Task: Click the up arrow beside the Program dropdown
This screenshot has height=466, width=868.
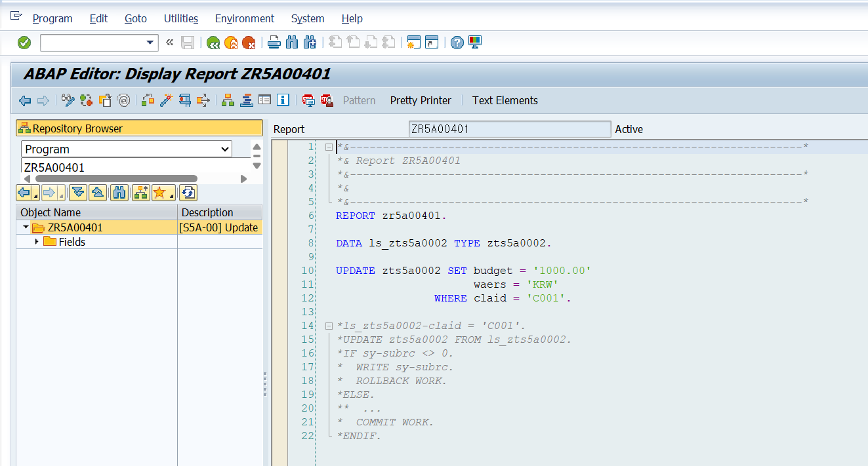Action: tap(257, 147)
